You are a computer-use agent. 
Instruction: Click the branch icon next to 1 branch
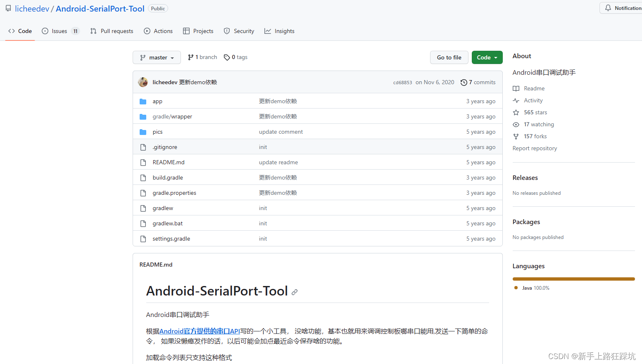[x=190, y=57]
